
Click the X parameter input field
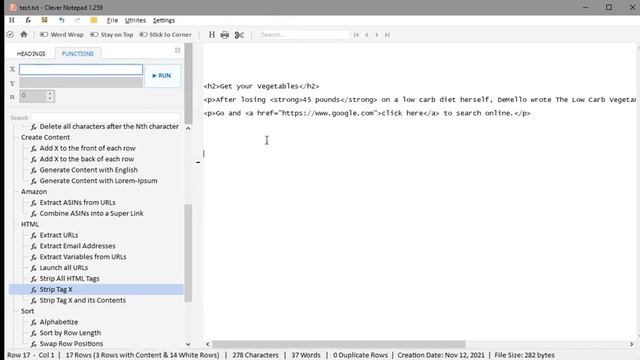coord(81,69)
